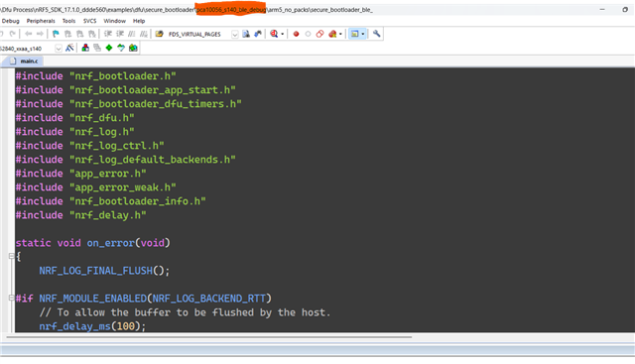Click the Start/Stop Debug Session icon
635x364 pixels.
pos(274,34)
